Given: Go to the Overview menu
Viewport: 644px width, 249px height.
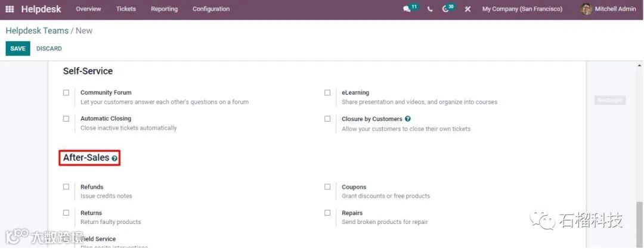Looking at the screenshot, I should click(88, 9).
